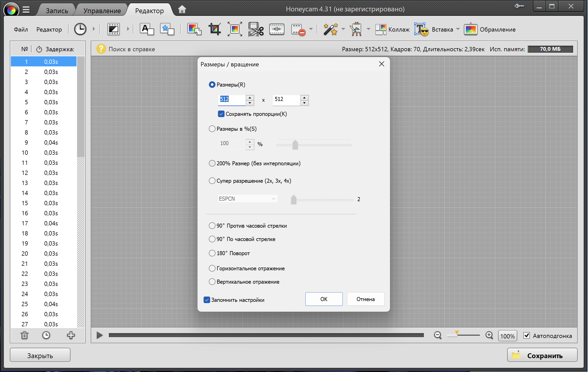
Task: Click the registration key icon
Action: (519, 6)
